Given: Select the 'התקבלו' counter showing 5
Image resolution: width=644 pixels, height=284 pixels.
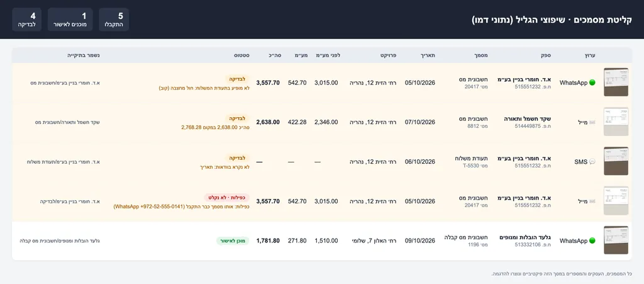Looking at the screenshot, I should pyautogui.click(x=114, y=20).
